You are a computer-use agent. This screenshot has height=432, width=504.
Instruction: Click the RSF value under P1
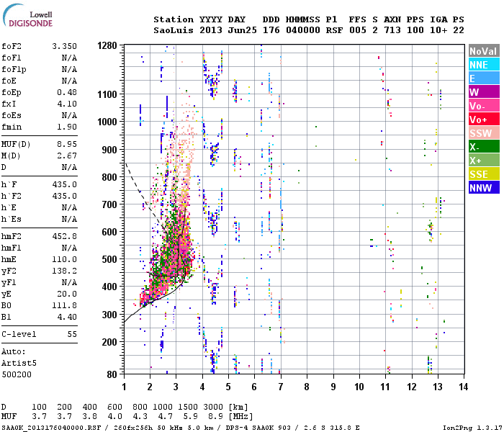[334, 30]
